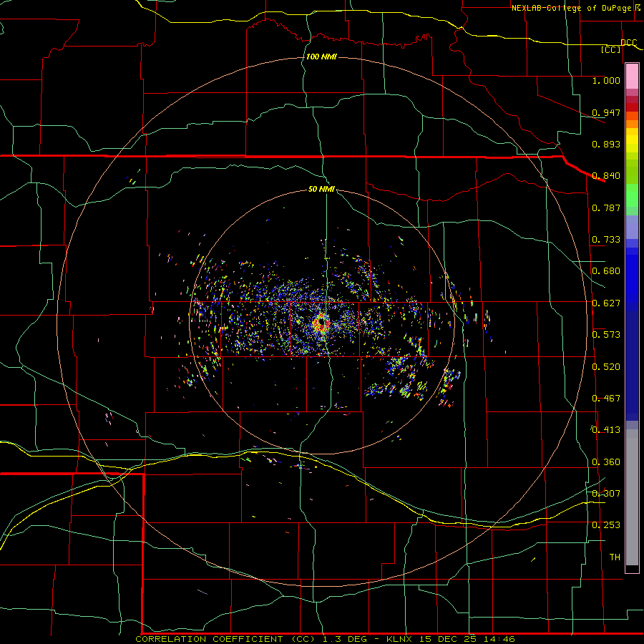Click the red segment of the color bar

tap(632, 107)
